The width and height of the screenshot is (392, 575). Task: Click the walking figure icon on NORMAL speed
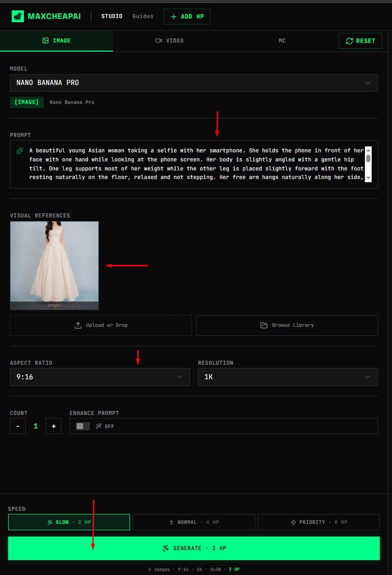pos(171,522)
